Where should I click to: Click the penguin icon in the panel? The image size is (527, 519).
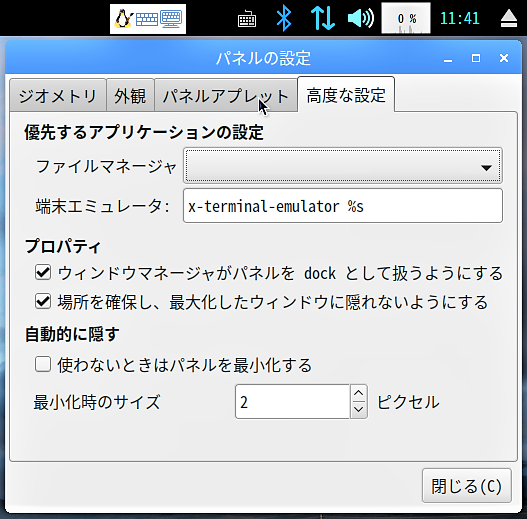pos(123,19)
